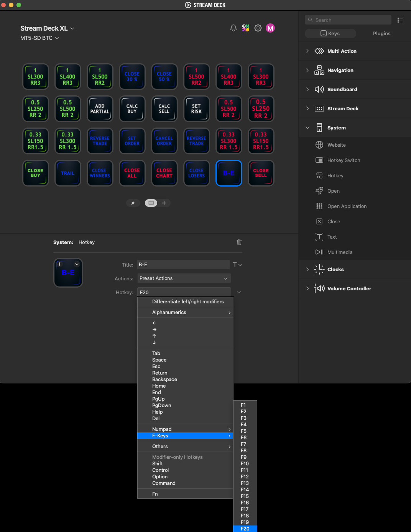Image resolution: width=411 pixels, height=532 pixels.
Task: Choose F12 in the F-Keys list
Action: point(245,476)
